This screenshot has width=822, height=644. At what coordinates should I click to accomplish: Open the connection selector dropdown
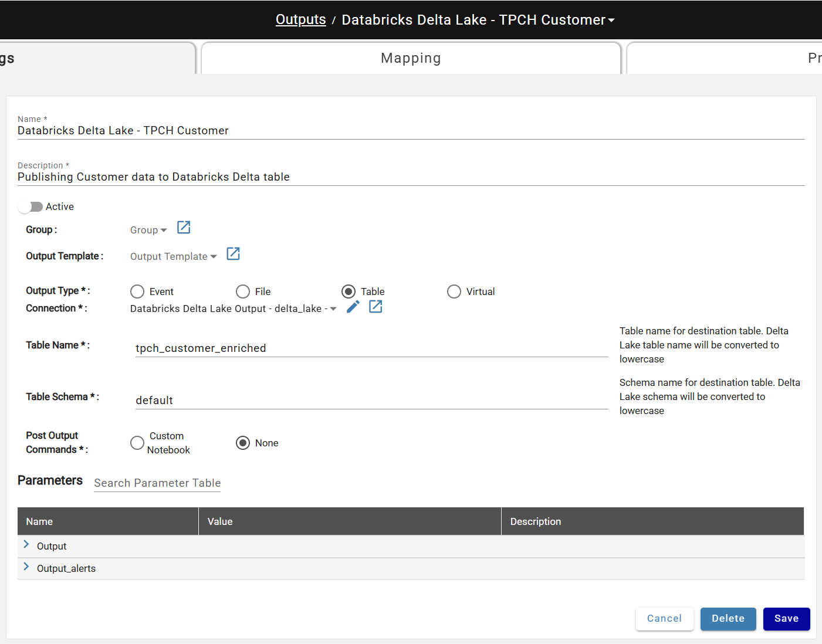(x=333, y=308)
